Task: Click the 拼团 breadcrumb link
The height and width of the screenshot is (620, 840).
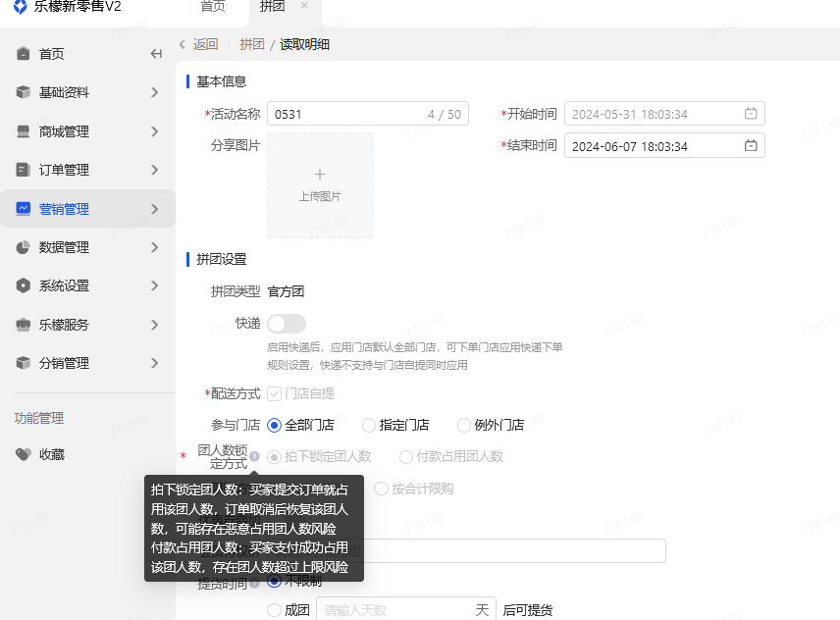Action: tap(252, 44)
